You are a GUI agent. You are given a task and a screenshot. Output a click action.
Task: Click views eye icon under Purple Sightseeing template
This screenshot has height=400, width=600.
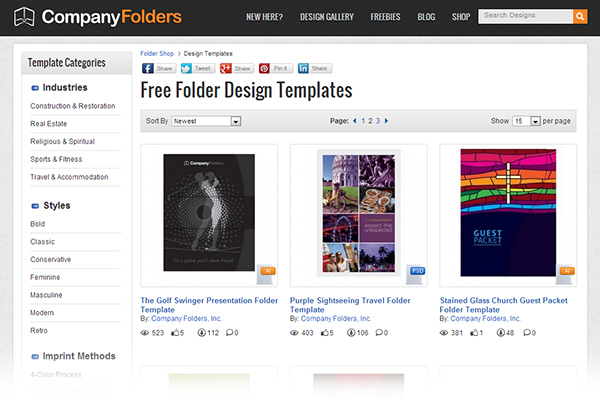(294, 333)
